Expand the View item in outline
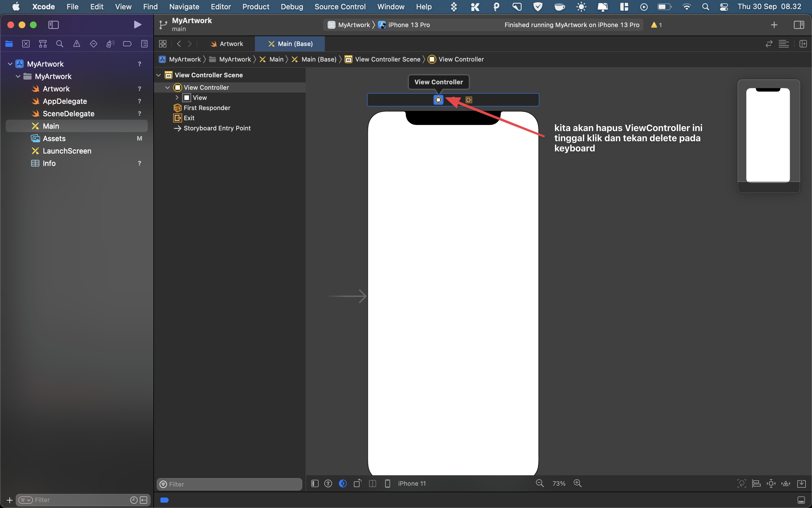 (x=177, y=97)
